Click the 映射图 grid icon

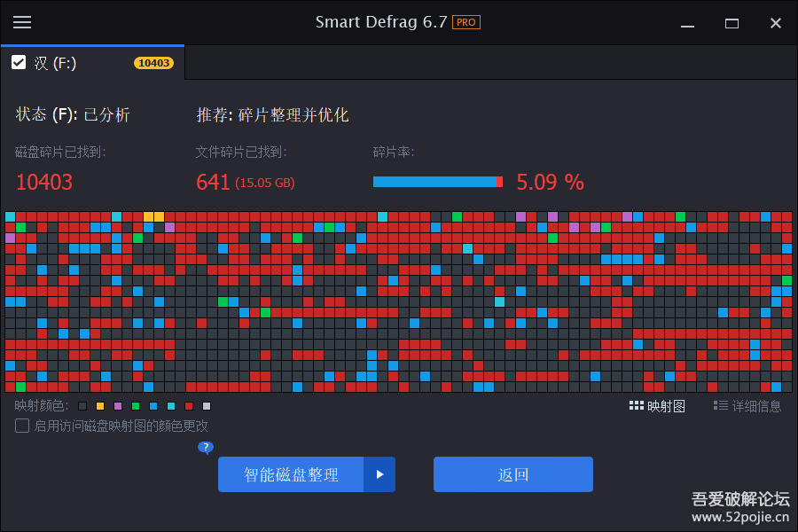(x=636, y=406)
